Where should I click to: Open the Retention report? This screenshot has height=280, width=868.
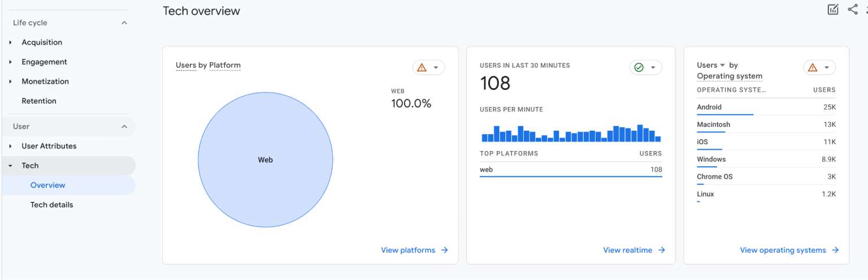[x=39, y=101]
